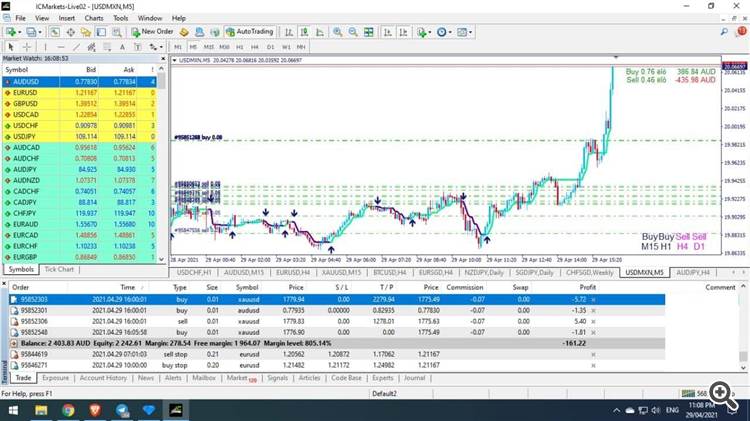
Task: Toggle the Market Watch window icon
Action: pos(55,32)
